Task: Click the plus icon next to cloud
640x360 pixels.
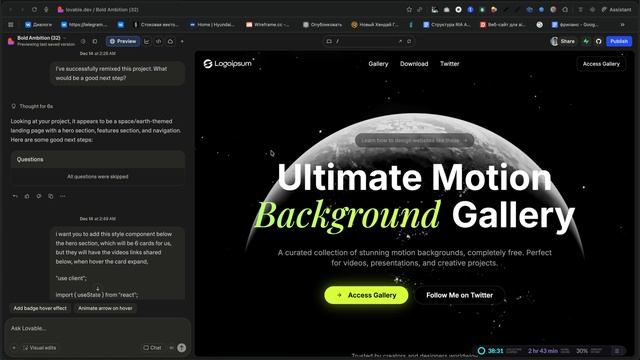Action: [x=182, y=41]
